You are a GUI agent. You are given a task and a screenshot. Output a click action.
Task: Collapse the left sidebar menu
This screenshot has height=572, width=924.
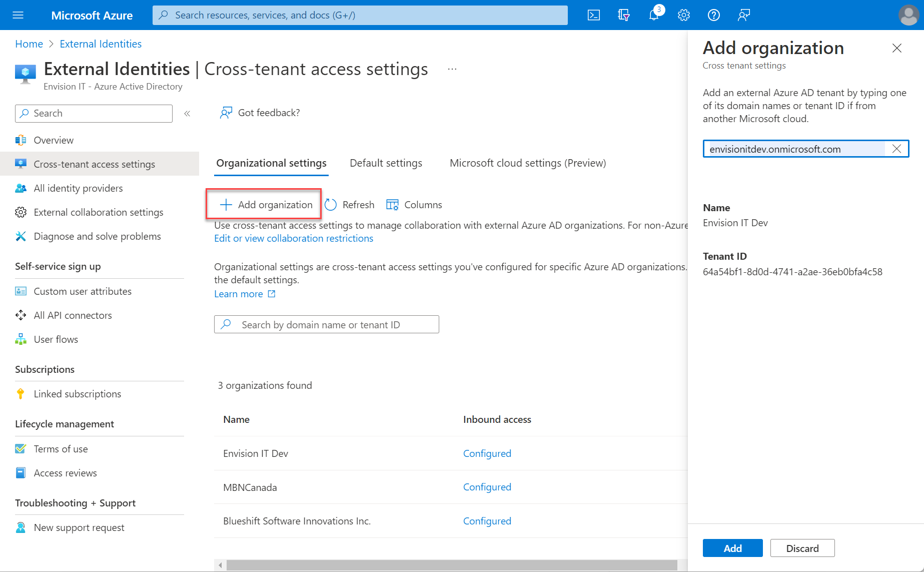[x=187, y=114]
